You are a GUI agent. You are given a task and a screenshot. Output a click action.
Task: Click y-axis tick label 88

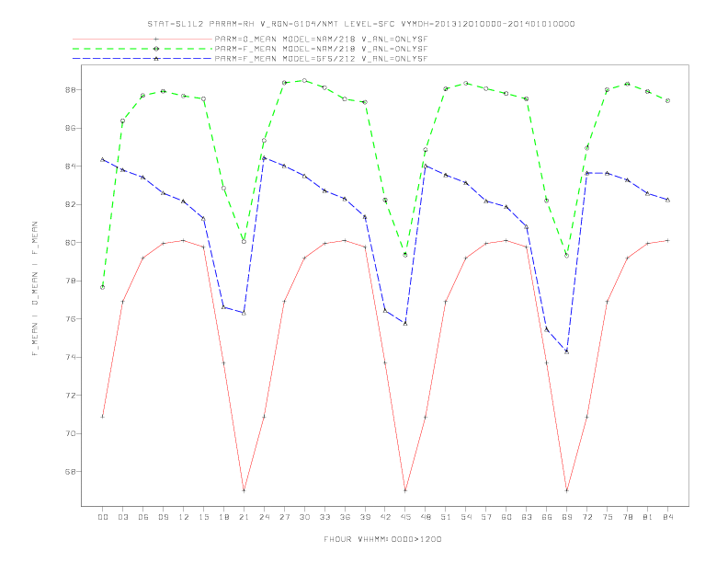click(70, 89)
